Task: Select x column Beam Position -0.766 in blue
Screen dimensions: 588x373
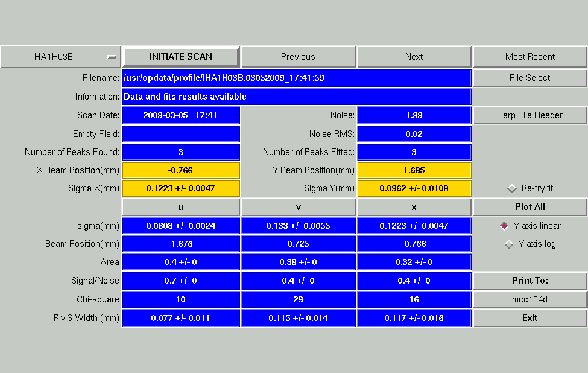Action: pyautogui.click(x=414, y=244)
